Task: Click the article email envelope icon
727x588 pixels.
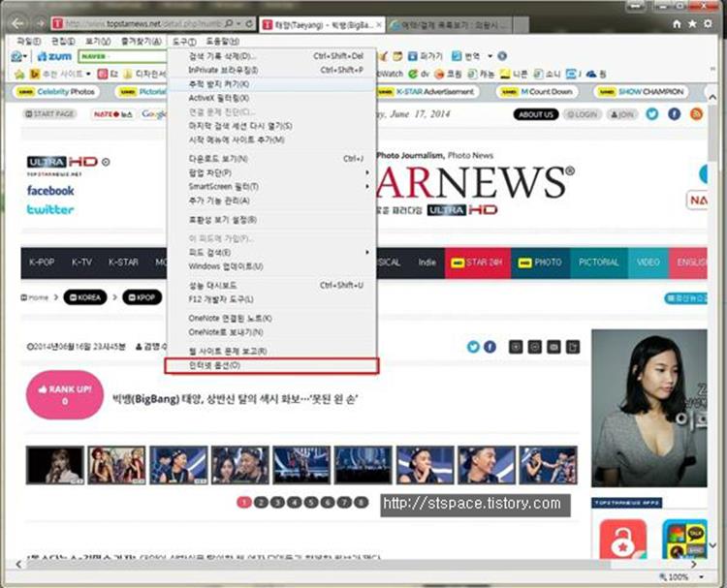Action: pyautogui.click(x=553, y=347)
